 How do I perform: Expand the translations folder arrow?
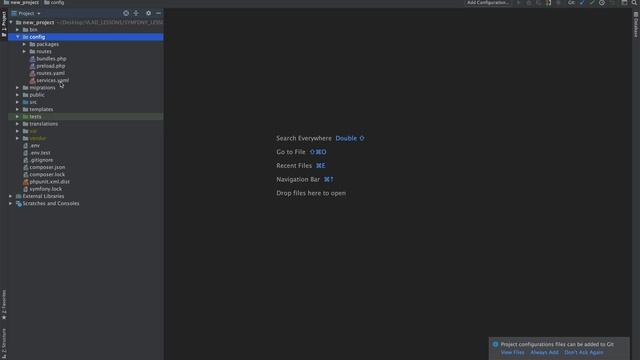pos(18,124)
